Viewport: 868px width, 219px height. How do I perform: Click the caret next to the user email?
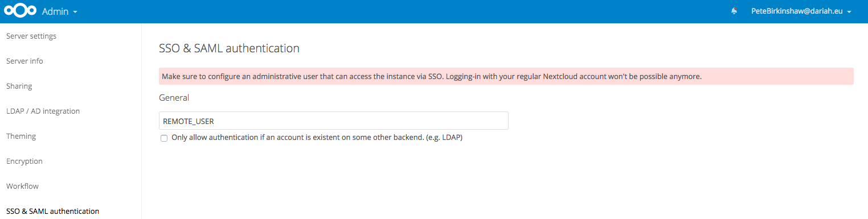point(849,12)
